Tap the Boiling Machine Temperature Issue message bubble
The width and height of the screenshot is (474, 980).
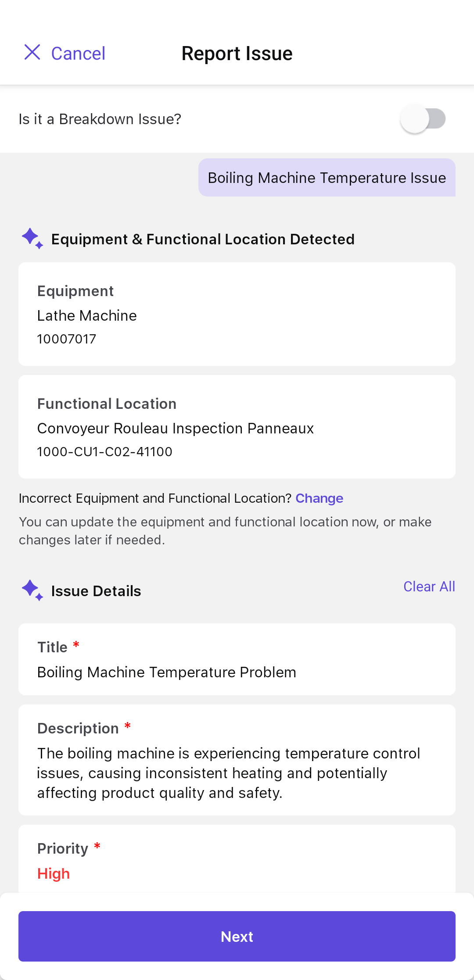[x=327, y=178]
